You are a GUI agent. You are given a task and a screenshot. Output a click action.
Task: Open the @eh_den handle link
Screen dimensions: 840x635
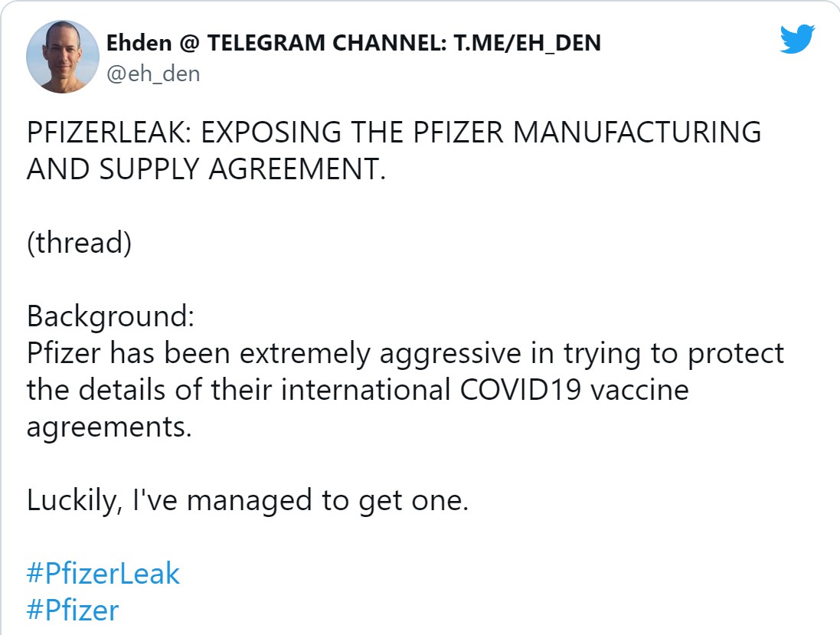pos(153,74)
